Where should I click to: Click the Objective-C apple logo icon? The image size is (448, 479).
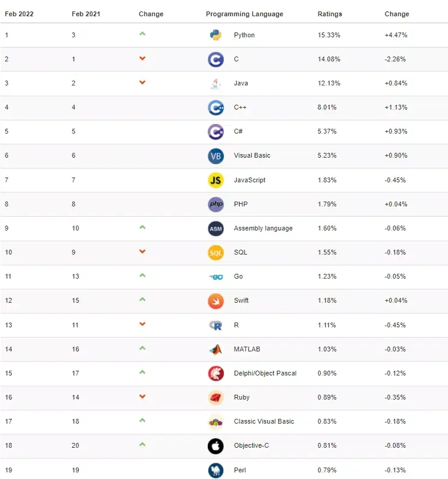pyautogui.click(x=216, y=446)
